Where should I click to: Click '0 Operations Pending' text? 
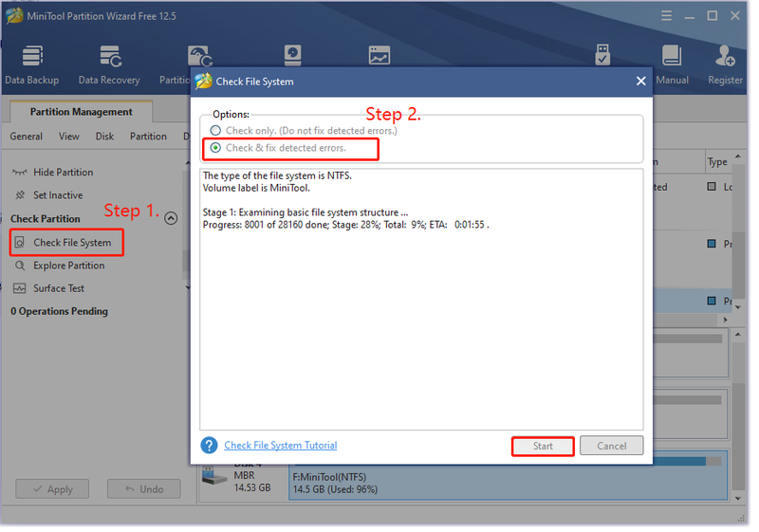(x=59, y=311)
